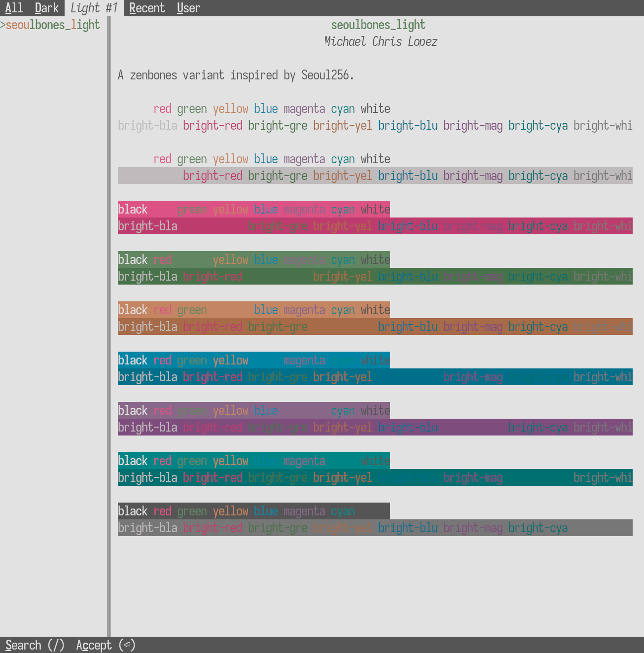Click 'bright-bla' on the crimson background row

(x=147, y=226)
